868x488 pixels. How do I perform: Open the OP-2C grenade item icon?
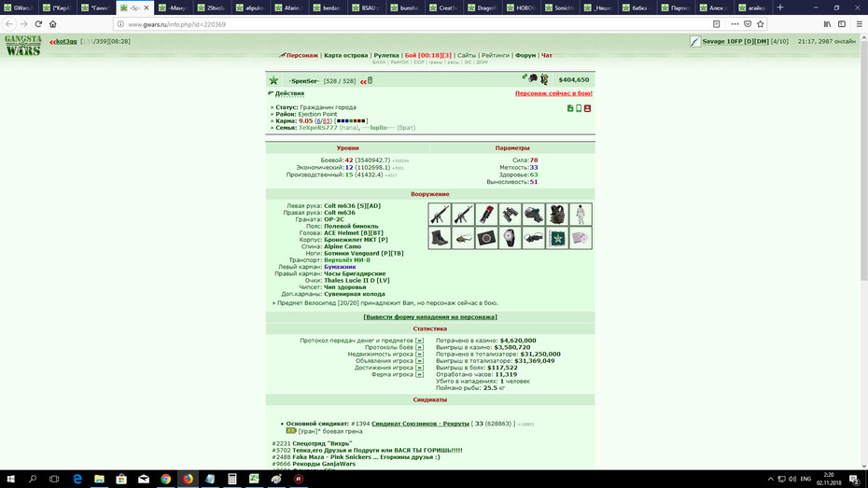pos(486,215)
